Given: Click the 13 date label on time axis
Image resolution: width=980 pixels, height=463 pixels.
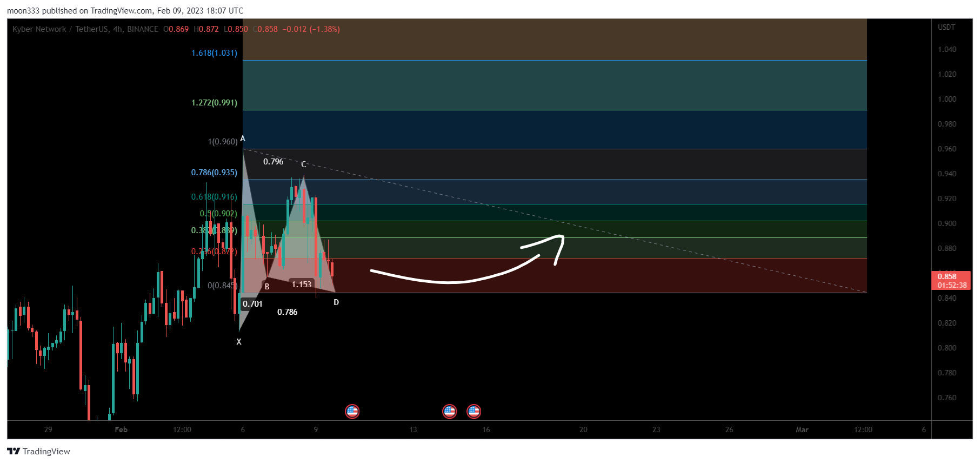Looking at the screenshot, I should point(413,429).
